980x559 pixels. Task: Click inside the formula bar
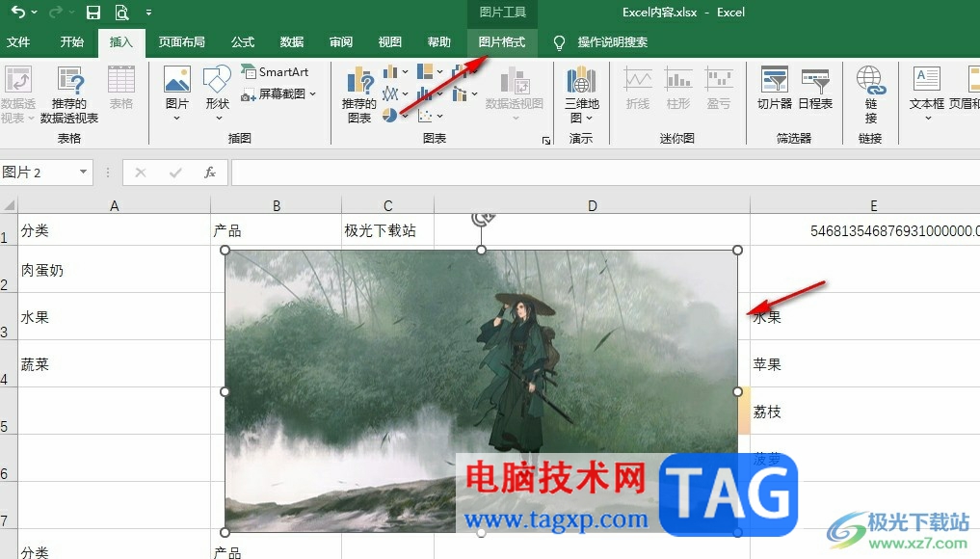605,173
